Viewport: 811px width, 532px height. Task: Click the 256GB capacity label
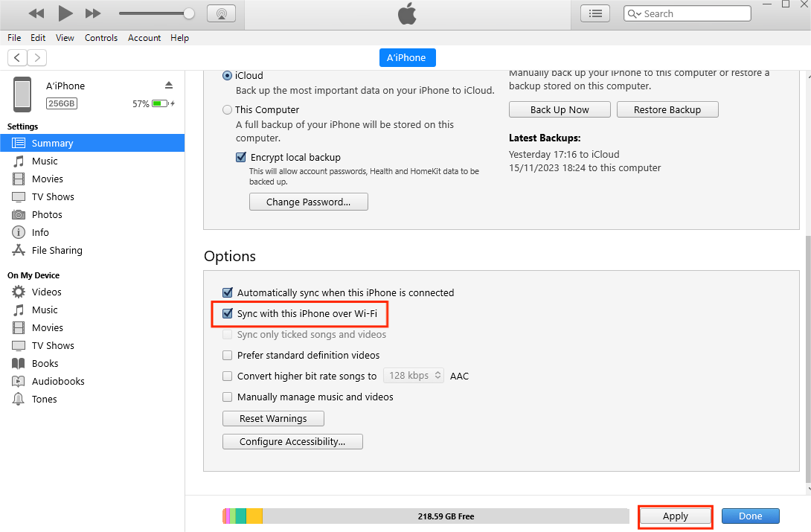coord(62,103)
